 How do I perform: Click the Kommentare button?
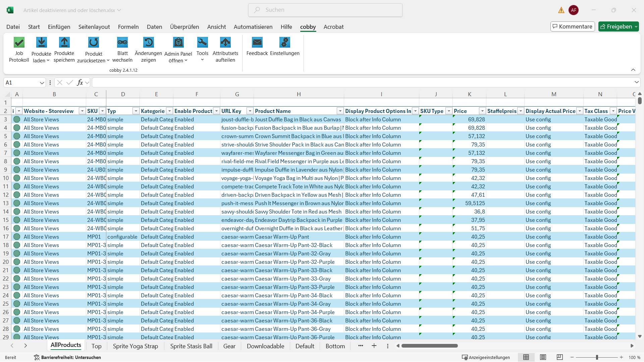[572, 26]
